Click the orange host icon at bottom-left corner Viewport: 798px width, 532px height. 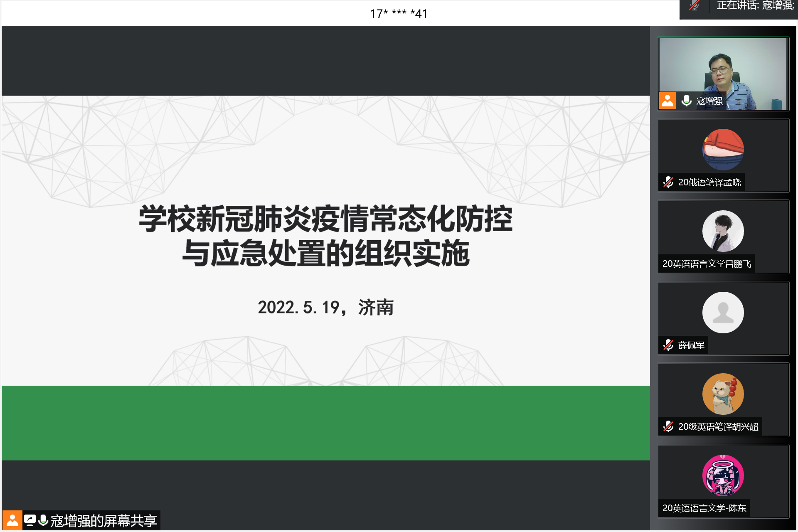pyautogui.click(x=12, y=520)
